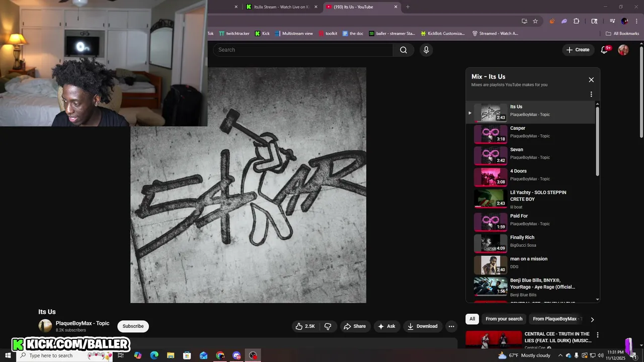Click the volume speaker tray icon

600,355
